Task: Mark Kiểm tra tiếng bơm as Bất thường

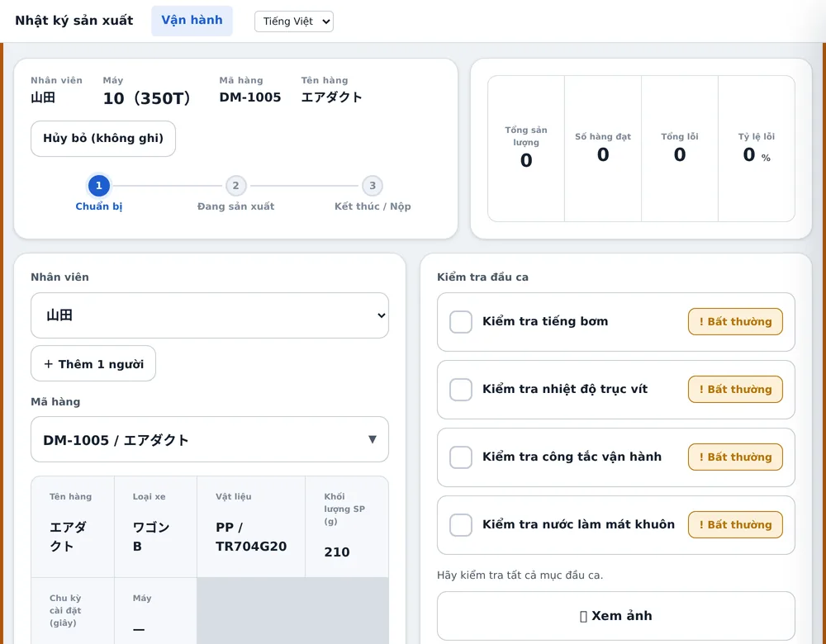Action: pyautogui.click(x=735, y=322)
